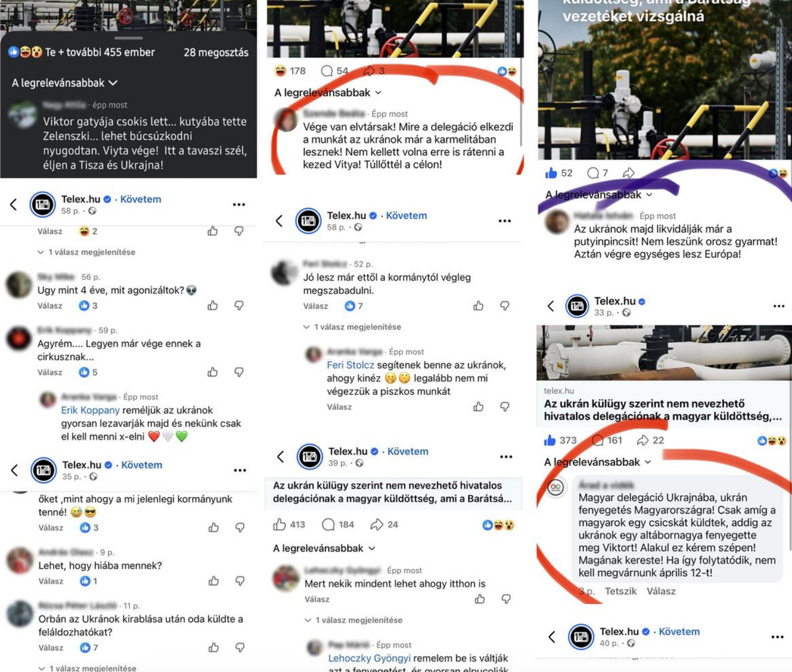Go back from Telex.hu 35 p. post
This screenshot has width=792, height=672.
point(15,470)
